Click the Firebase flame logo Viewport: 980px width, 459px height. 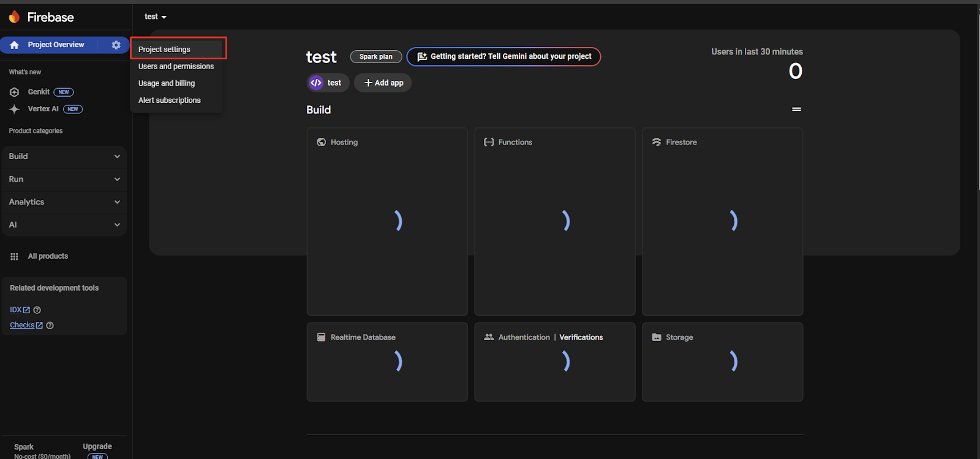click(14, 17)
